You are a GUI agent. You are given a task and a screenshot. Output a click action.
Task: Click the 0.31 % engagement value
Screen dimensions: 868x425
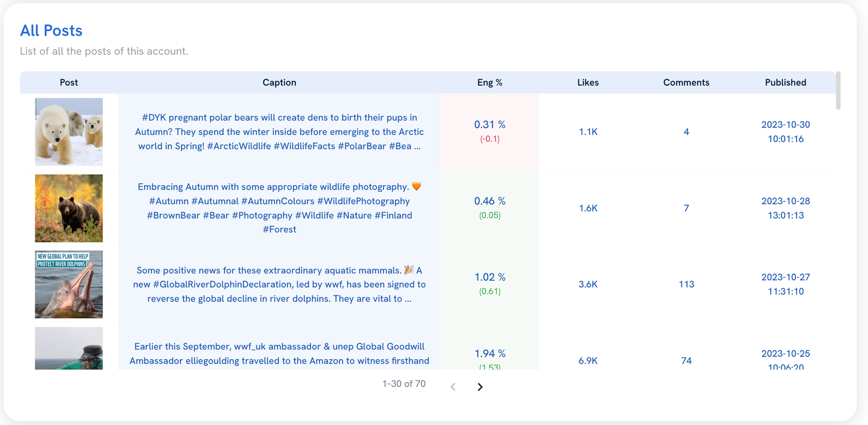click(x=490, y=125)
